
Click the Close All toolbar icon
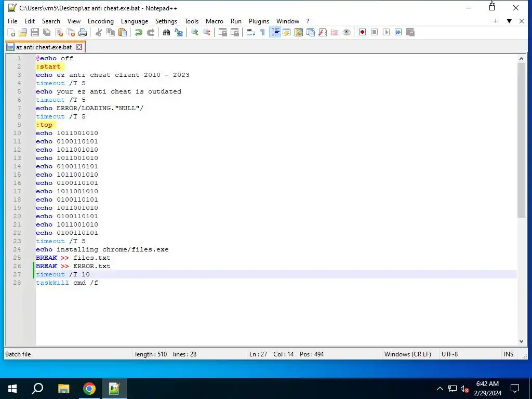71,32
